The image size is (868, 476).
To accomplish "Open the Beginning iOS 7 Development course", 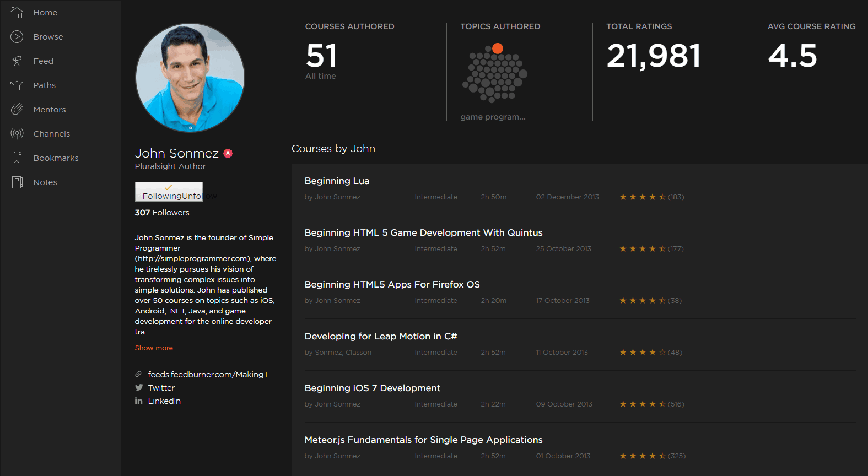I will pyautogui.click(x=372, y=388).
